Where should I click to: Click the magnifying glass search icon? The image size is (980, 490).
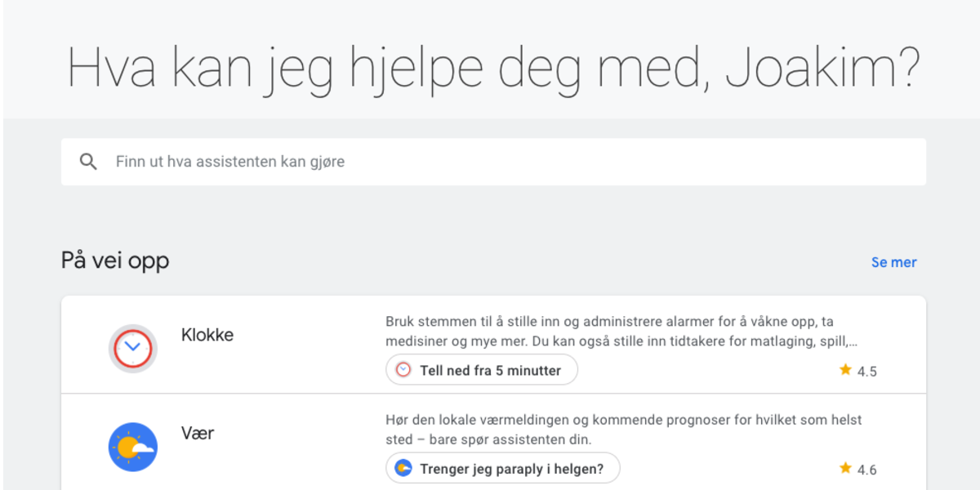88,162
